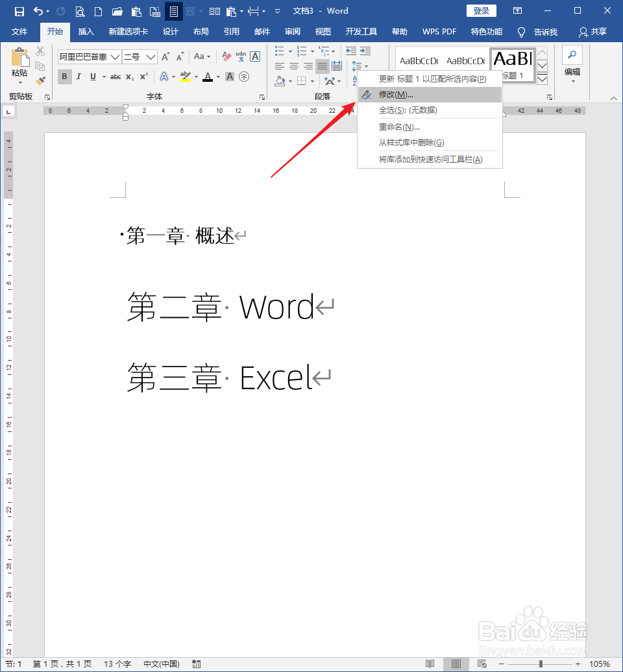Activate the Format Painter brush
Viewport: 623px width, 672px height.
click(x=40, y=80)
